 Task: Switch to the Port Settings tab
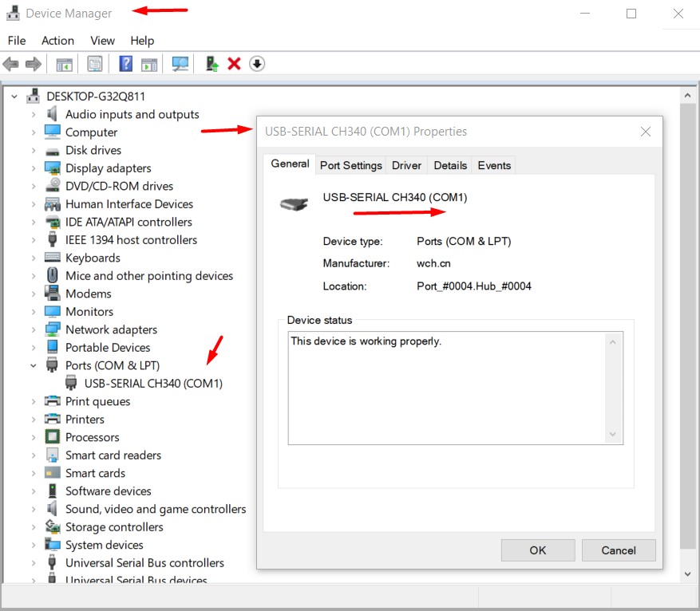[351, 165]
